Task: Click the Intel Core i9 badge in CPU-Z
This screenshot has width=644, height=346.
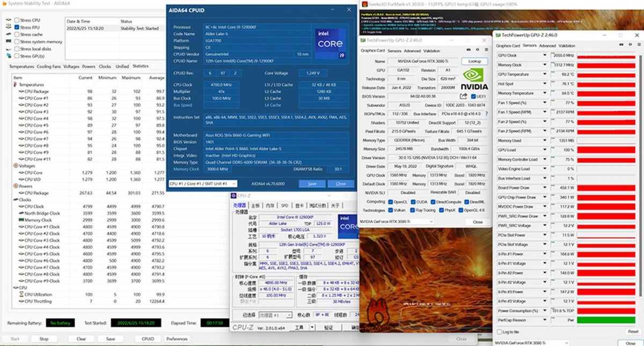Action: [348, 226]
